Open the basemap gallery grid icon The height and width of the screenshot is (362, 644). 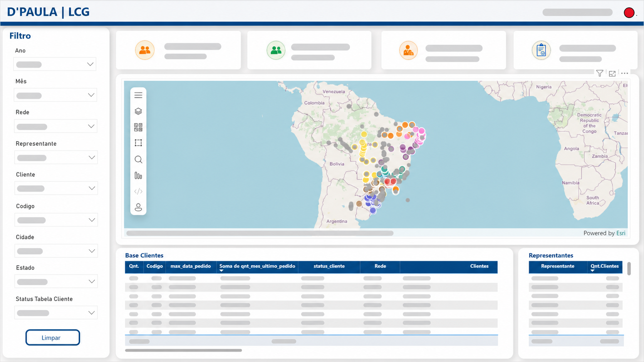138,127
